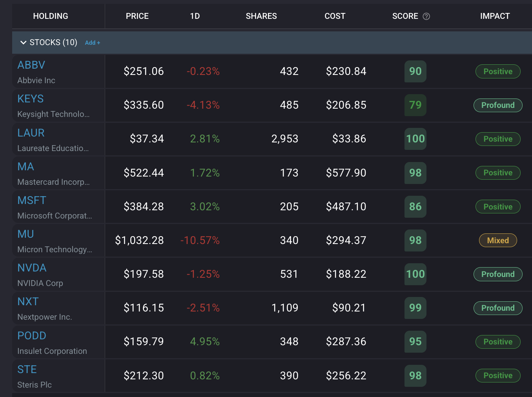Collapse the Stocks (10) section chevron
The image size is (532, 397).
(x=24, y=42)
